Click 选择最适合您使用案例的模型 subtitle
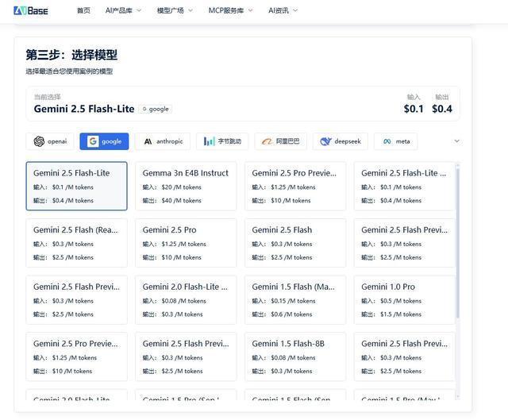 69,71
